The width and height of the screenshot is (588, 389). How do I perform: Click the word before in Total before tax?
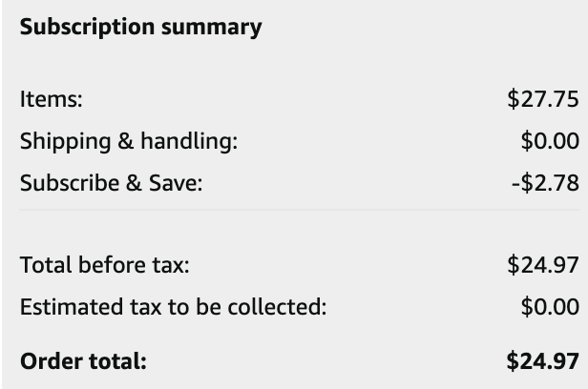tap(112, 265)
